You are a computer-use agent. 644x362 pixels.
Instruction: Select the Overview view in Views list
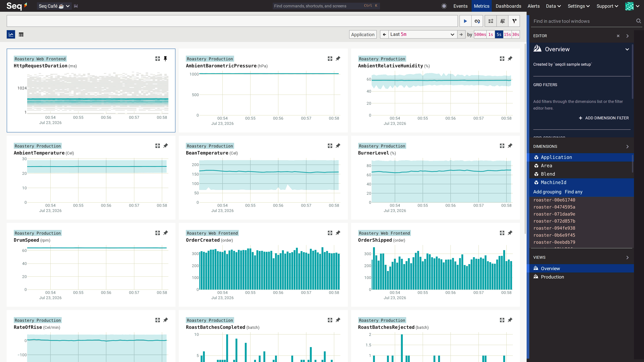582,268
